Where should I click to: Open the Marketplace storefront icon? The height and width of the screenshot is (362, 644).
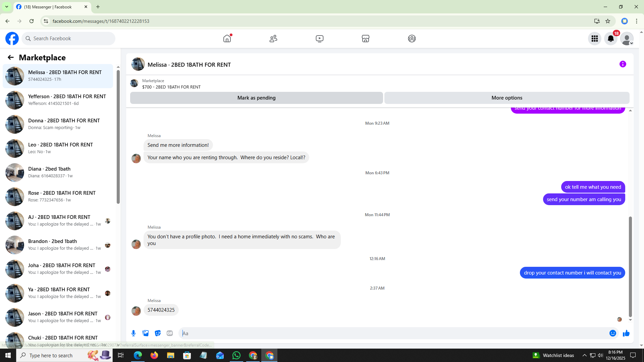click(x=366, y=39)
